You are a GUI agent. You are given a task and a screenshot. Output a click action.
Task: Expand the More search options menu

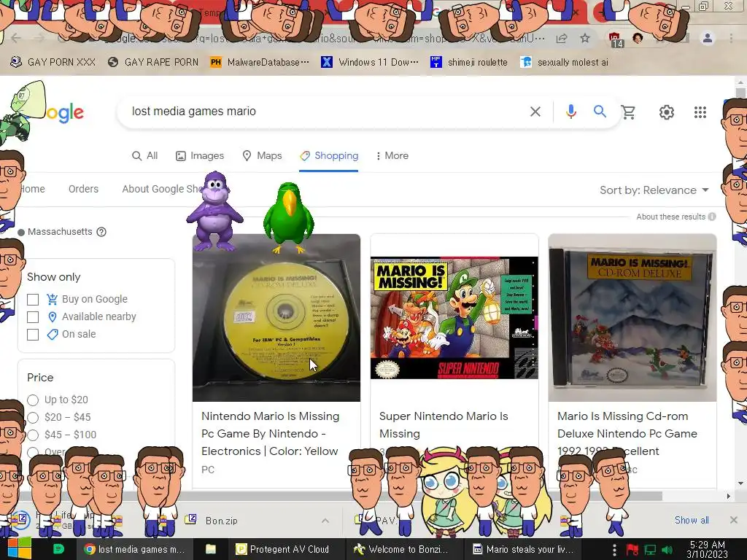tap(392, 156)
